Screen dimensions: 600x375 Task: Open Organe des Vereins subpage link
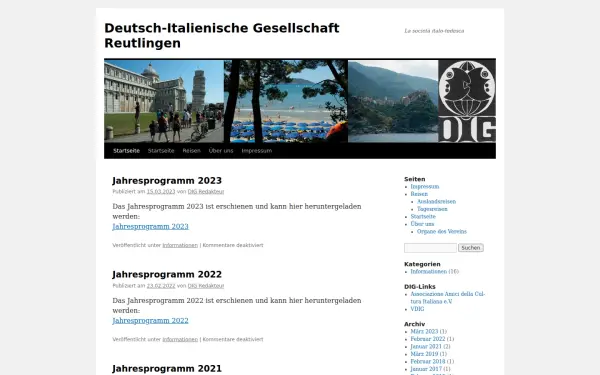442,232
